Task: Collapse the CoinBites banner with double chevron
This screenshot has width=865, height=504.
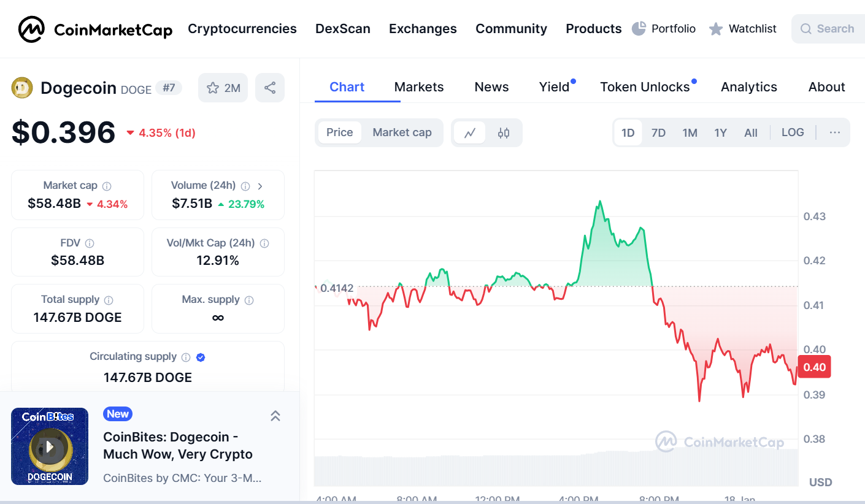Action: pos(275,416)
